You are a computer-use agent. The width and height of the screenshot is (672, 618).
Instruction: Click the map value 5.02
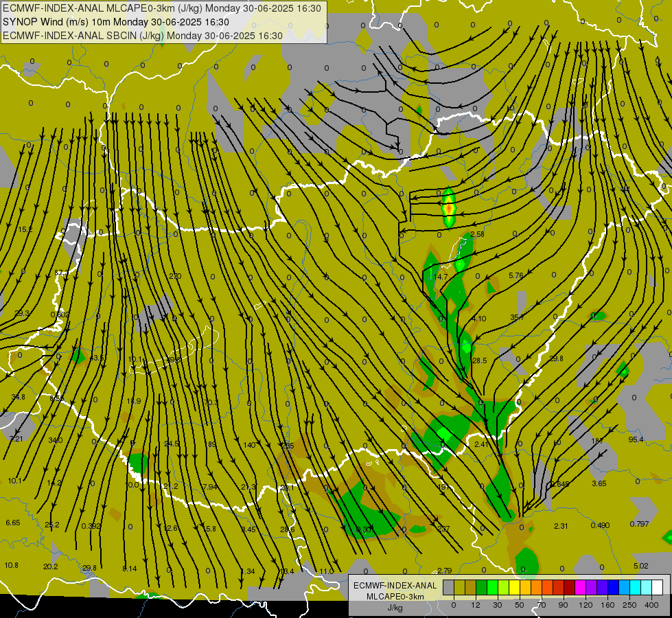tap(640, 566)
